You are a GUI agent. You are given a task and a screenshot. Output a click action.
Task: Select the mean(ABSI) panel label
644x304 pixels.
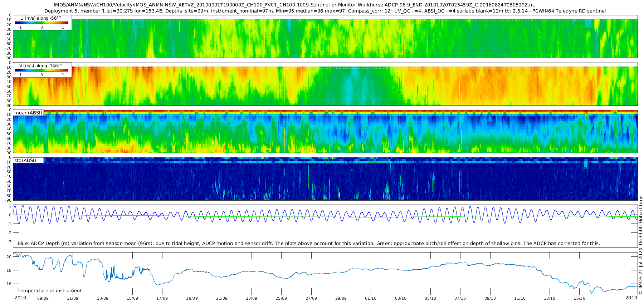click(28, 113)
